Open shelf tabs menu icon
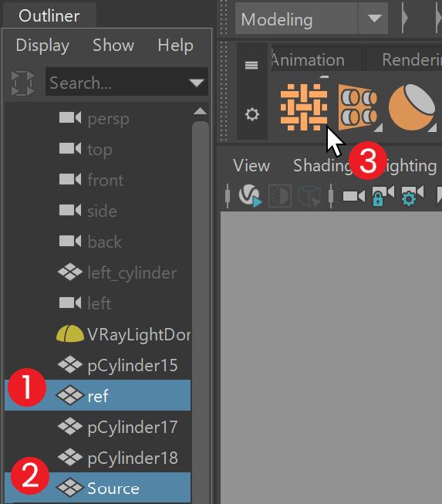The height and width of the screenshot is (504, 442). [x=251, y=66]
